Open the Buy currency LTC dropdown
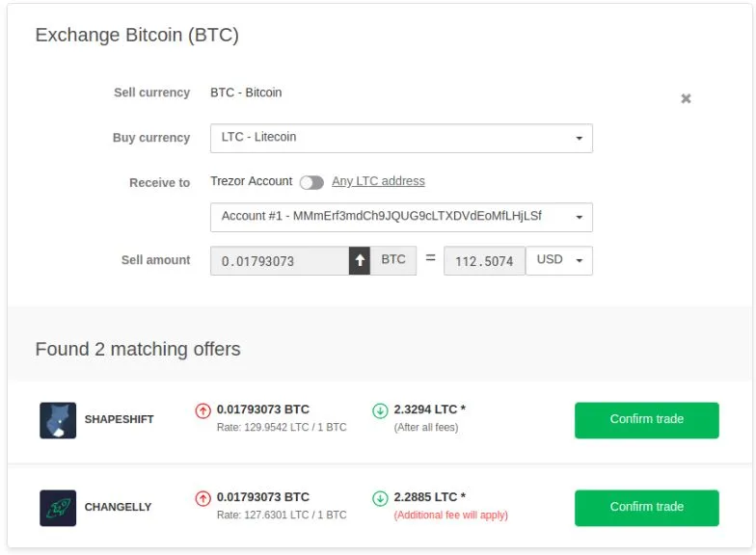Viewport: 756px width, 555px height. (x=401, y=138)
